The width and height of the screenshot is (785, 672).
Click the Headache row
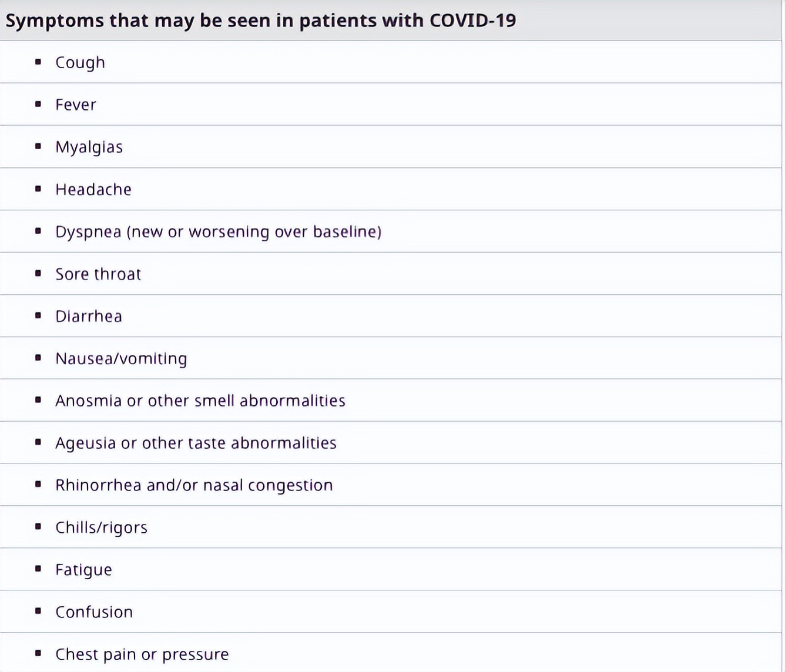[x=93, y=189]
